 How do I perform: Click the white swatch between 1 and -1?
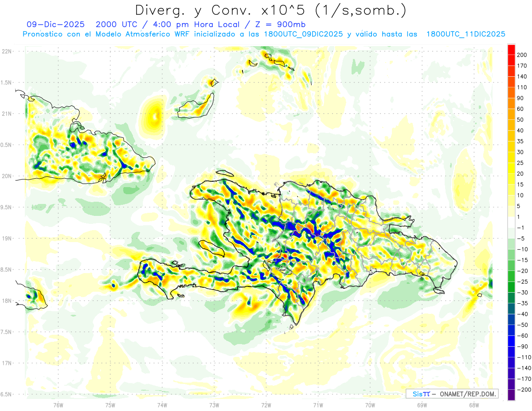(511, 222)
